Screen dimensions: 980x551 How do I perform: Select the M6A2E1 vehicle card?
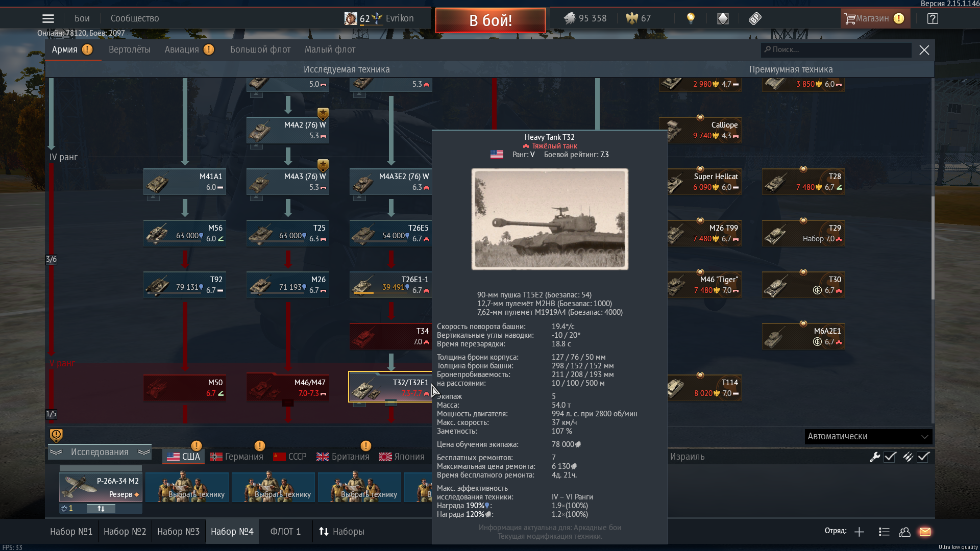[803, 336]
